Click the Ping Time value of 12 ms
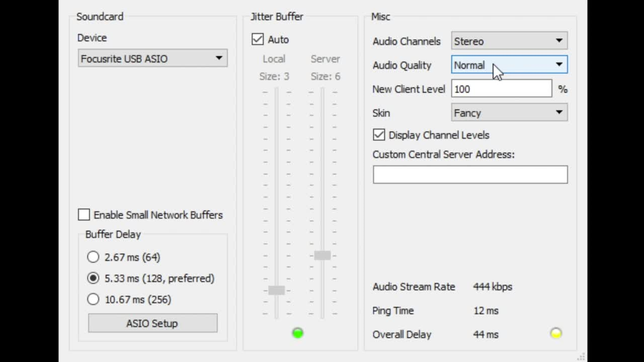 (x=486, y=311)
